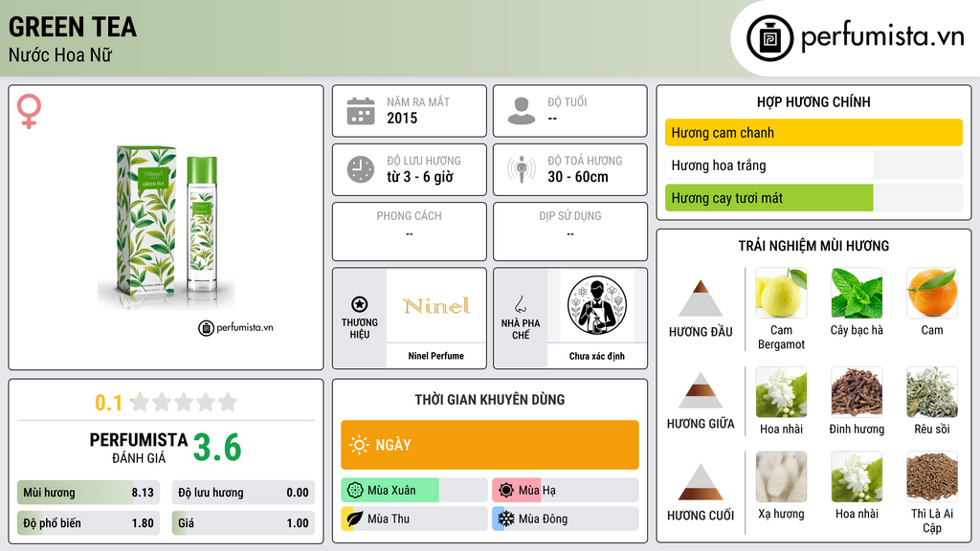
Task: Click the Thì Là Ai Cập cumin image
Action: (x=932, y=477)
